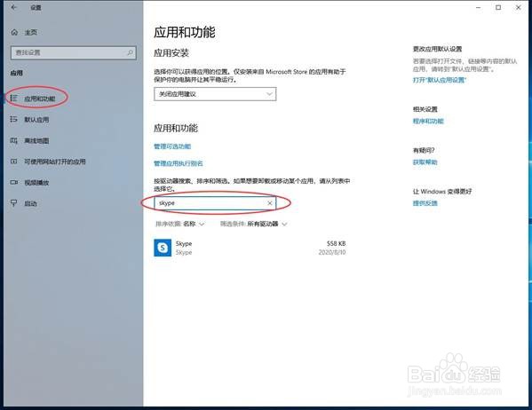Click the 视频播放 camera icon
Image resolution: width=532 pixels, height=410 pixels.
click(13, 183)
